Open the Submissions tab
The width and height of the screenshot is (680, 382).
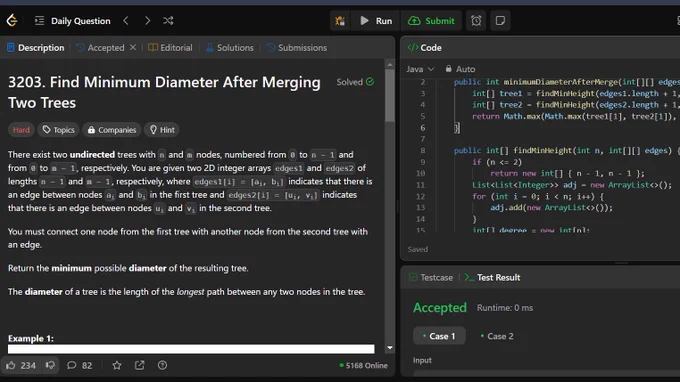(x=297, y=48)
